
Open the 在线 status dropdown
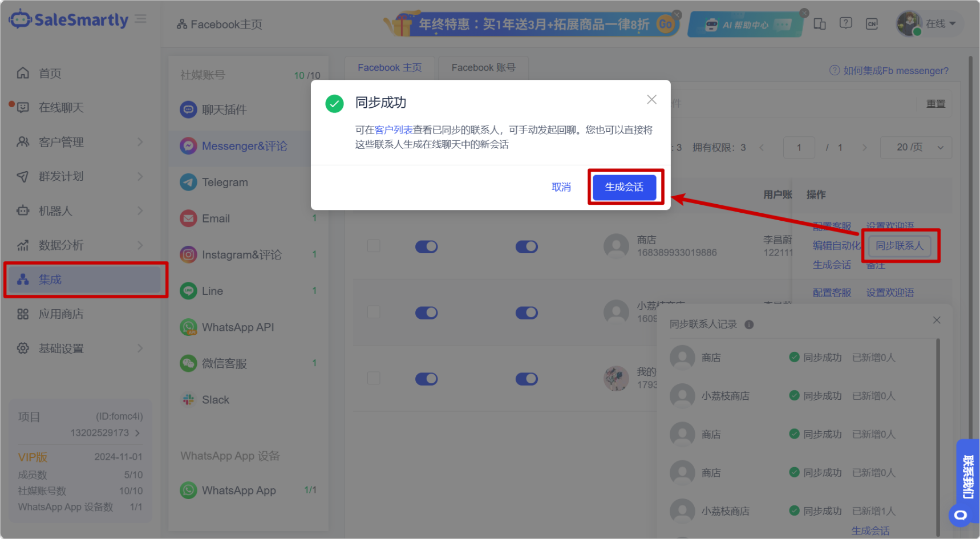pyautogui.click(x=941, y=24)
